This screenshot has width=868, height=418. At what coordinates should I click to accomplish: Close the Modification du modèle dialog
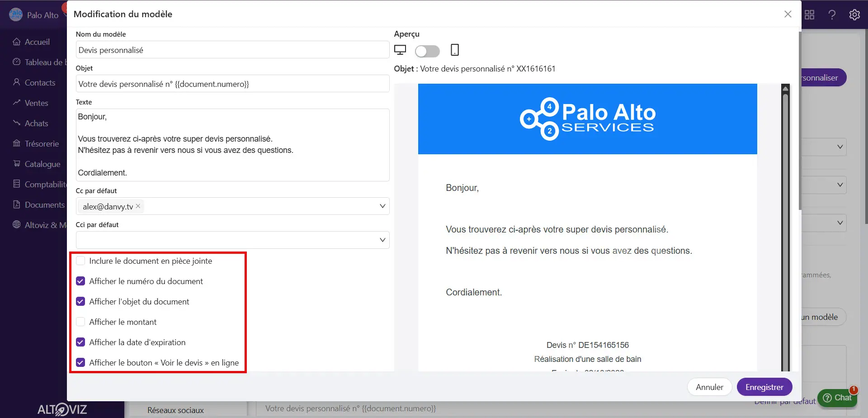pos(788,14)
